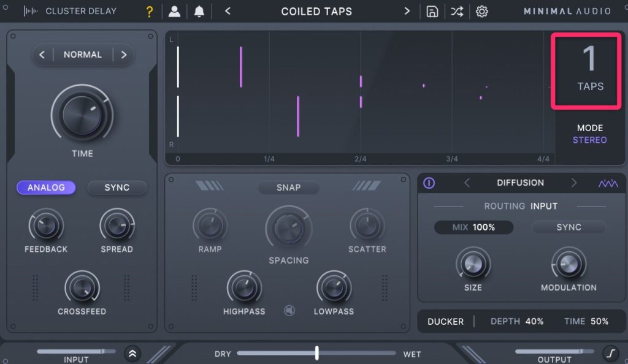Click the yellow question mark help icon

(x=149, y=12)
